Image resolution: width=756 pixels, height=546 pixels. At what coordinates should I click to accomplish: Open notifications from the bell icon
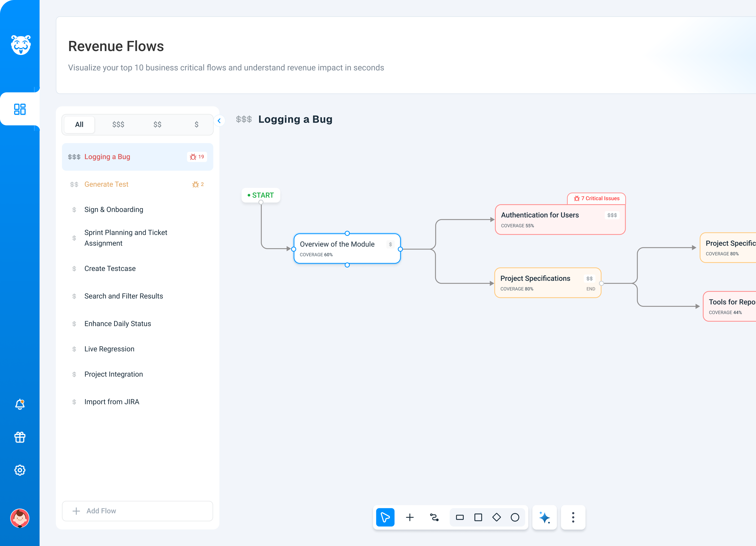pos(20,404)
